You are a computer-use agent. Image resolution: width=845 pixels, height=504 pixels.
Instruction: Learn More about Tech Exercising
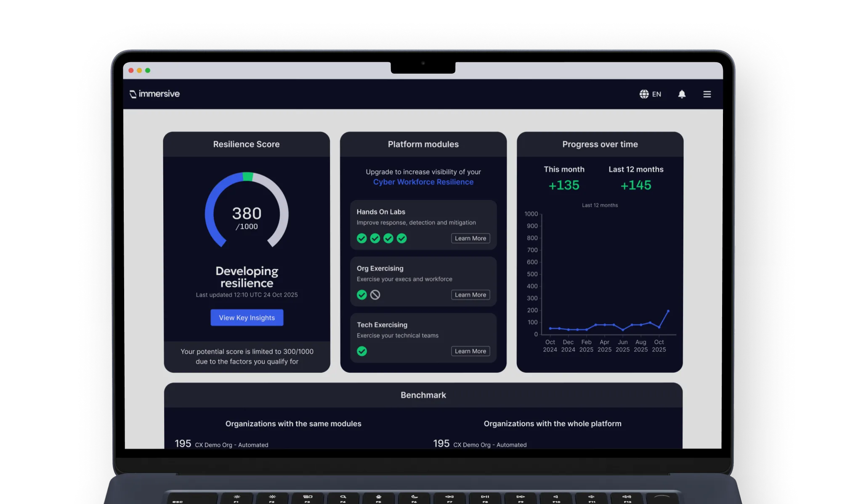tap(470, 351)
